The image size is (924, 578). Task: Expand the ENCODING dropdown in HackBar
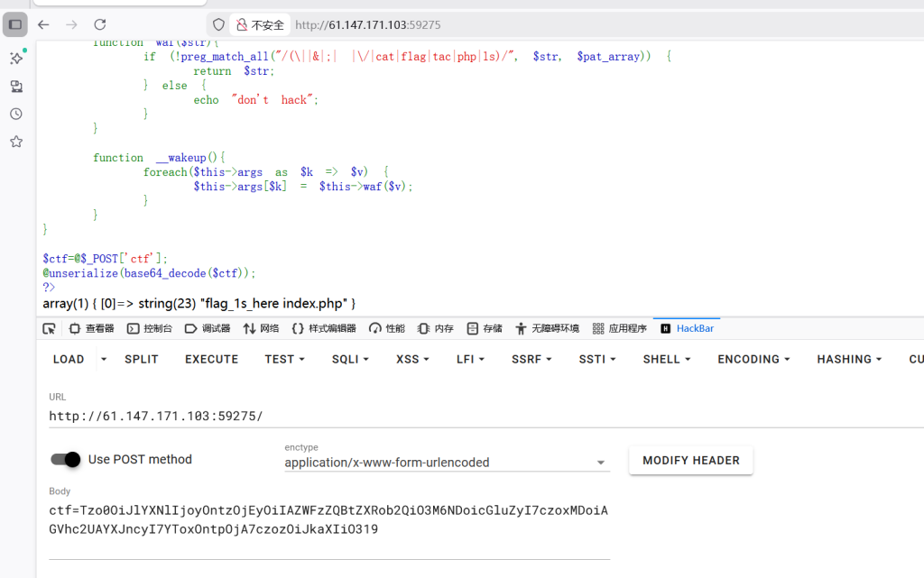(x=753, y=359)
